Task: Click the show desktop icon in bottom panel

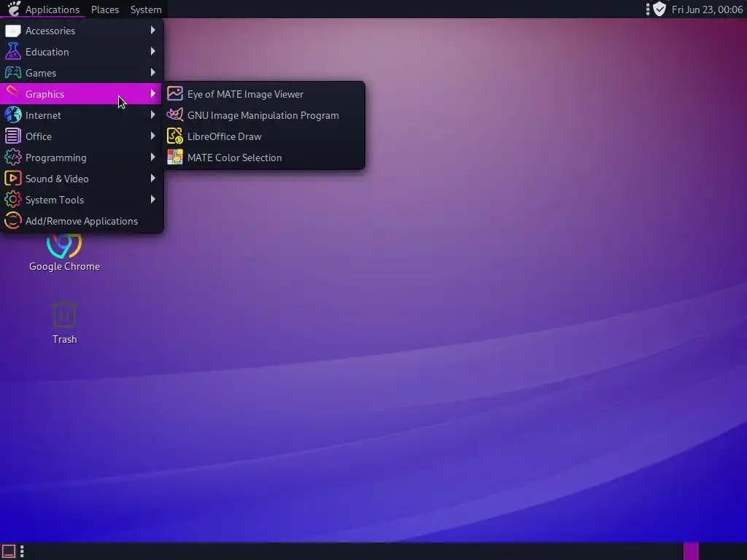Action: pyautogui.click(x=9, y=551)
